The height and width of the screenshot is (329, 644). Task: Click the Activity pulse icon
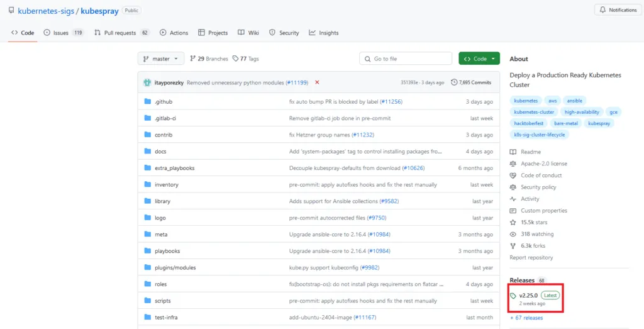(513, 199)
